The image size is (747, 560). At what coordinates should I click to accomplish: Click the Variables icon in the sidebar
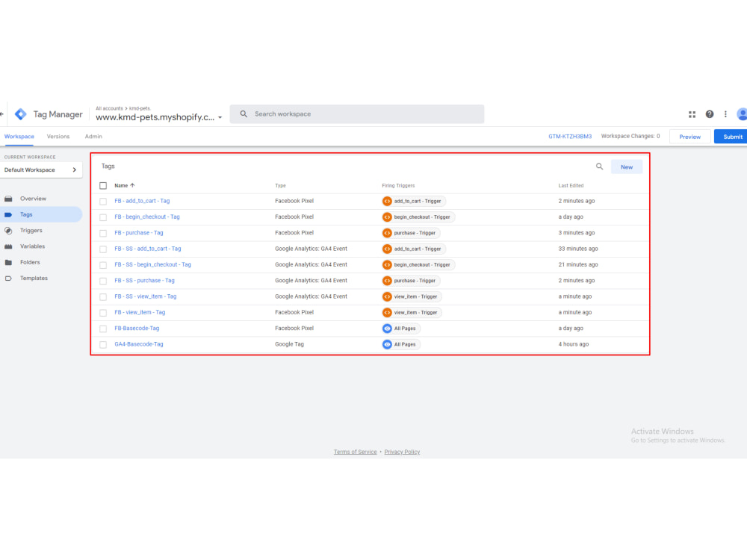click(x=8, y=246)
